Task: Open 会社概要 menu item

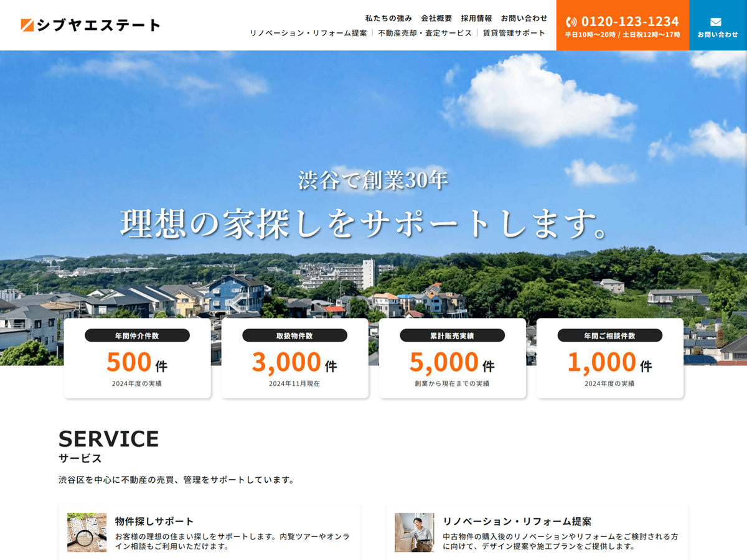Action: coord(436,18)
